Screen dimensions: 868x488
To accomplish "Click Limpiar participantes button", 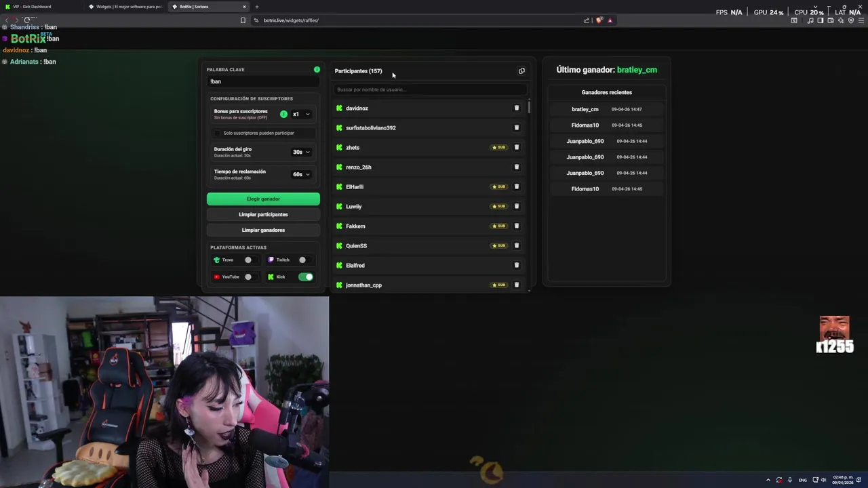I will pyautogui.click(x=263, y=214).
